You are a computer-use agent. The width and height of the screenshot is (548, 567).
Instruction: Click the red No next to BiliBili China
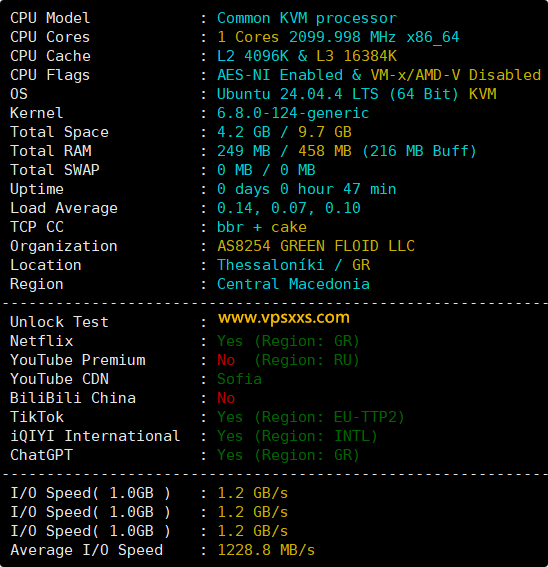pyautogui.click(x=226, y=398)
